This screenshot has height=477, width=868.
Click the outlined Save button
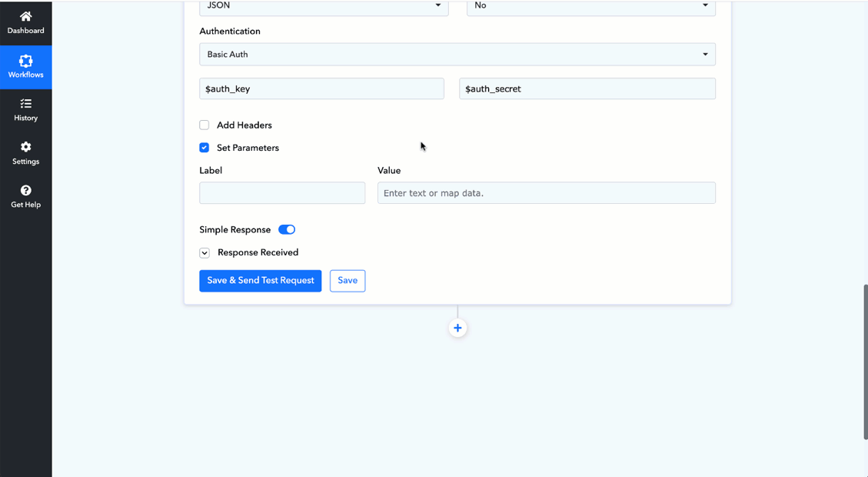(x=348, y=281)
